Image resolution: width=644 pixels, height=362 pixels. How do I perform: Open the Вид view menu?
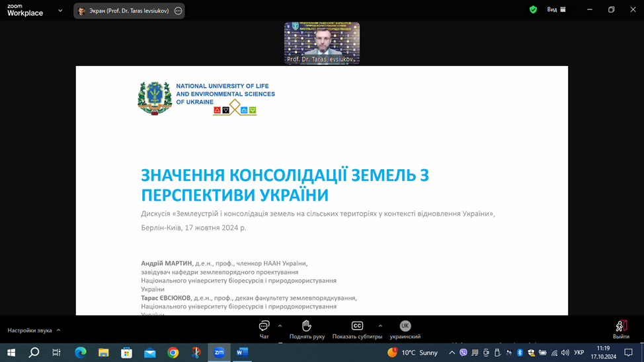coord(556,9)
